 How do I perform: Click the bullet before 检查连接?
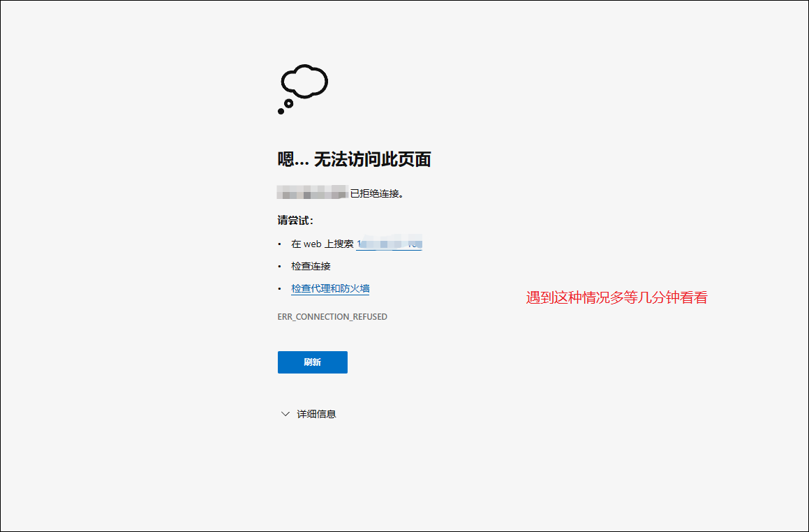(280, 267)
